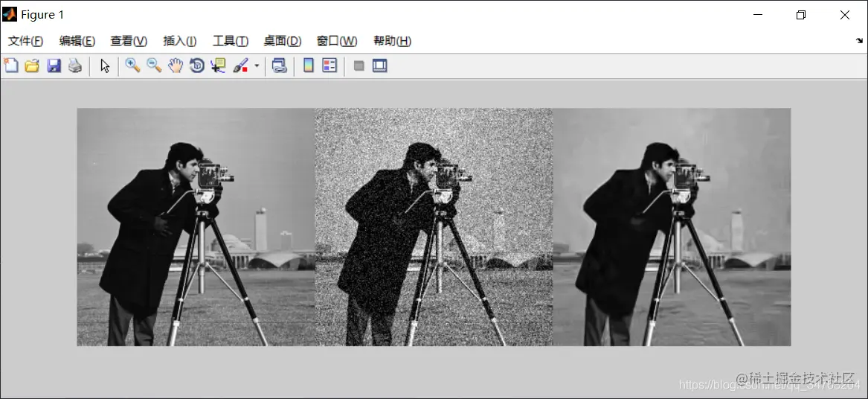Click the dock figure arrow icon
This screenshot has width=868, height=399.
pyautogui.click(x=859, y=40)
